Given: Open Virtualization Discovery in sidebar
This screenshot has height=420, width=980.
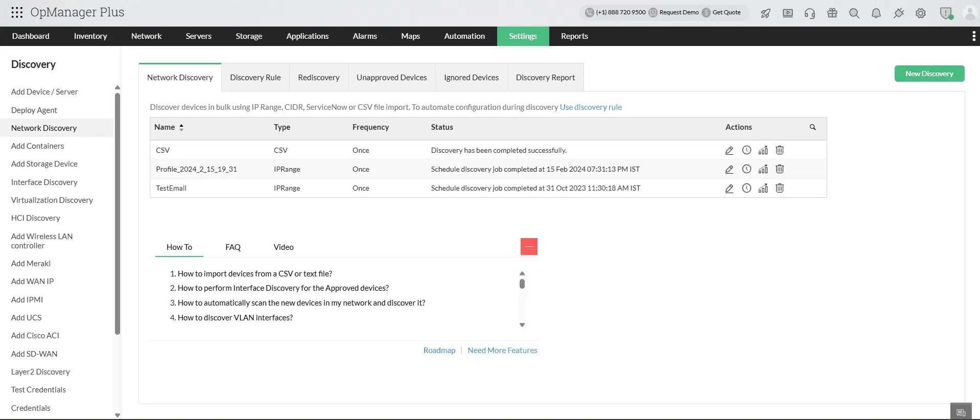Looking at the screenshot, I should click(x=52, y=200).
